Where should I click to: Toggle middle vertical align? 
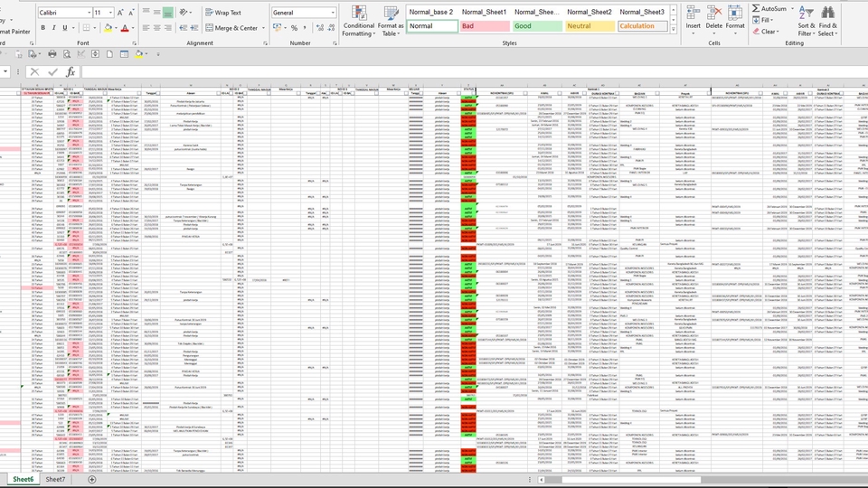coord(157,12)
